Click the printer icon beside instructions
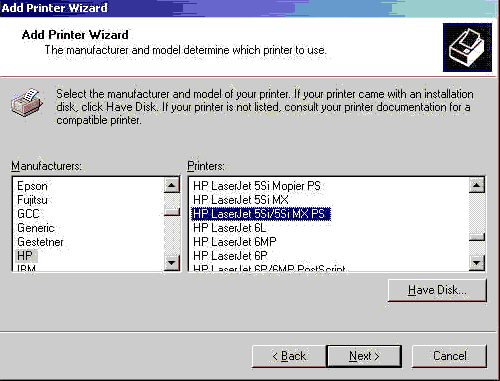 tap(27, 102)
